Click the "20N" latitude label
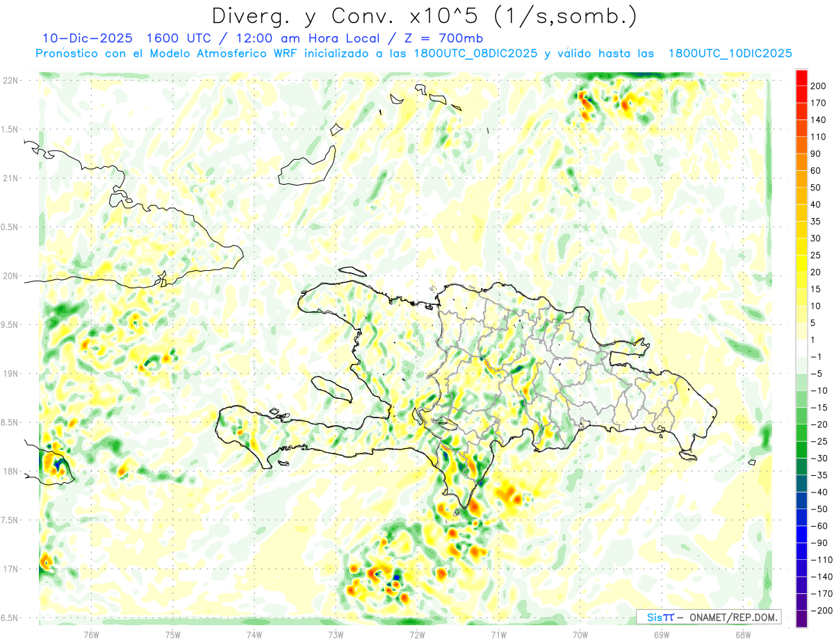The width and height of the screenshot is (834, 644). pos(10,276)
